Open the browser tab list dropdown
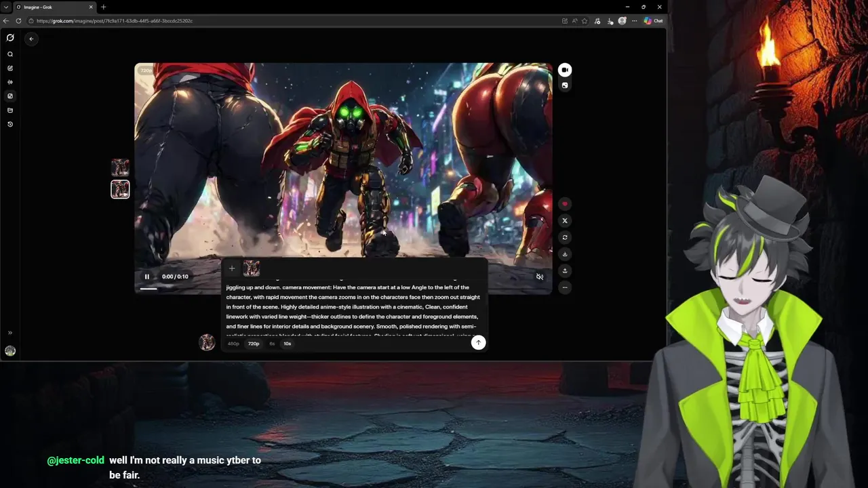The image size is (868, 488). [6, 7]
